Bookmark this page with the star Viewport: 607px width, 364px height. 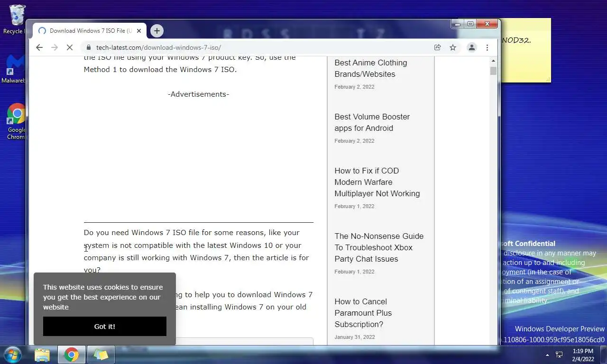(453, 47)
